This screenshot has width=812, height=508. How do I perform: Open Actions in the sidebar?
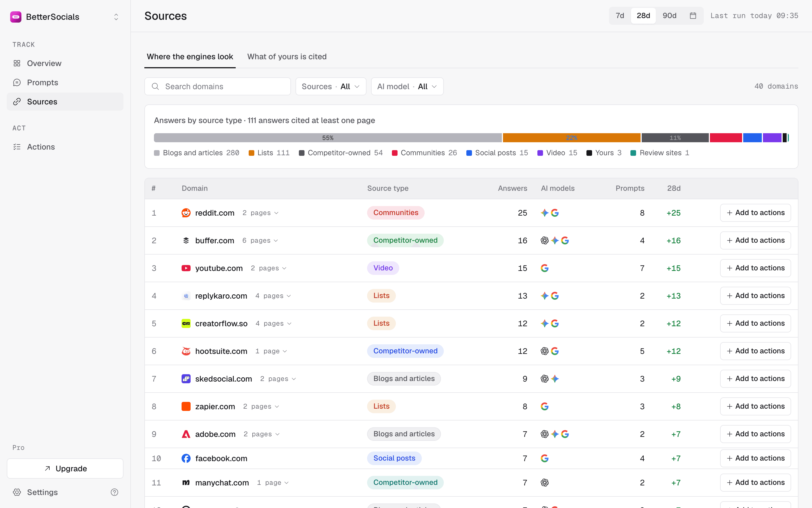coord(65,147)
